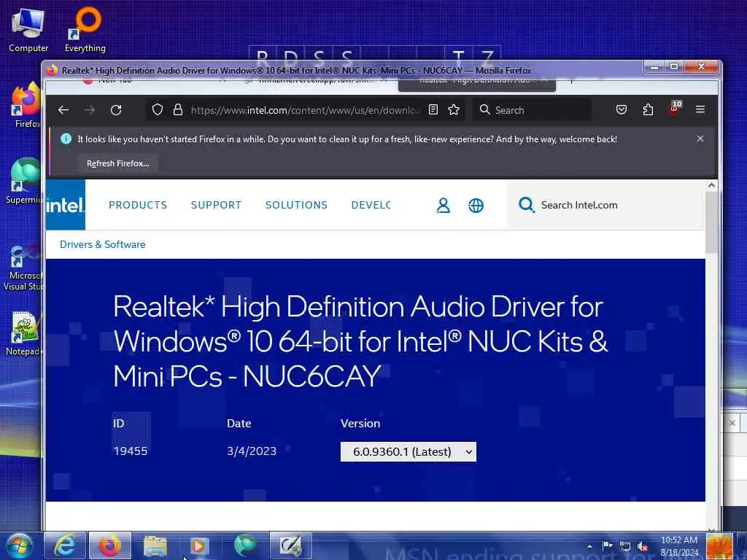The image size is (747, 560).
Task: Open the partly visible DEVELOPERS menu
Action: [x=371, y=205]
